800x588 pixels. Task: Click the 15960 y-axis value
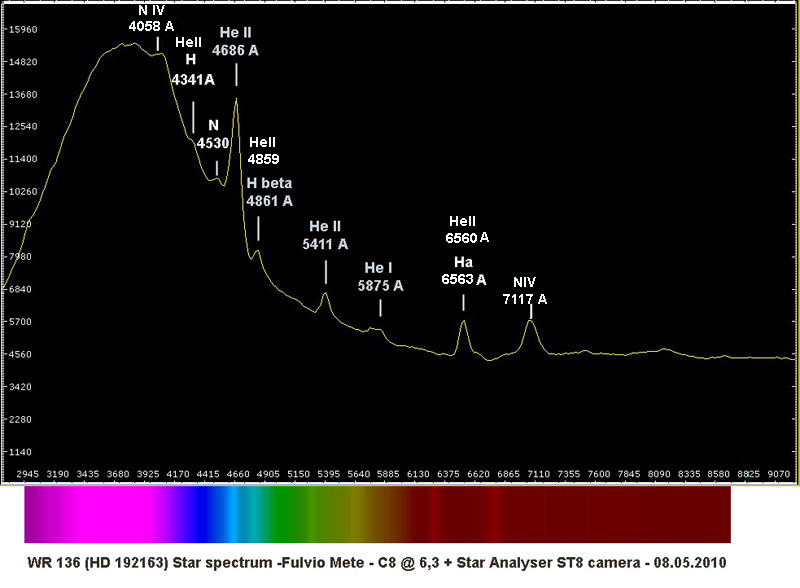pyautogui.click(x=23, y=30)
